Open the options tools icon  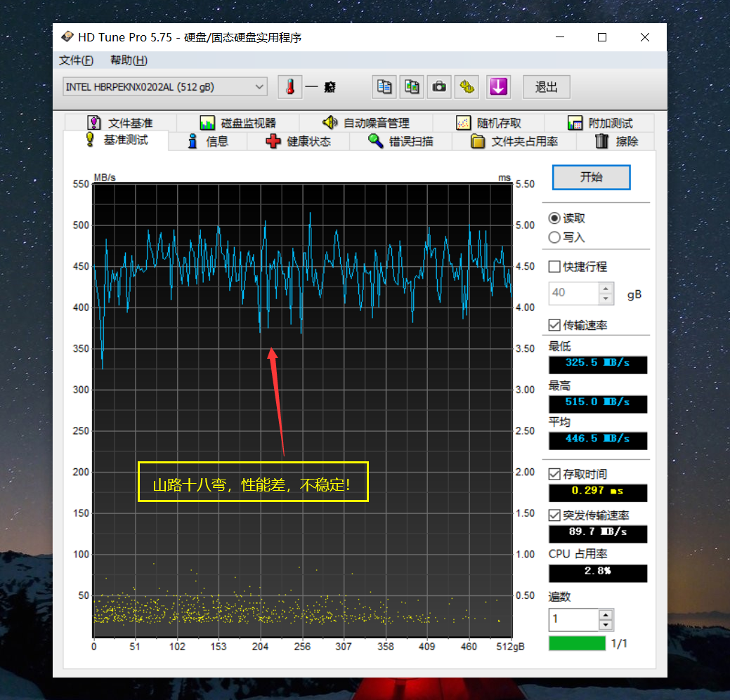click(x=467, y=87)
